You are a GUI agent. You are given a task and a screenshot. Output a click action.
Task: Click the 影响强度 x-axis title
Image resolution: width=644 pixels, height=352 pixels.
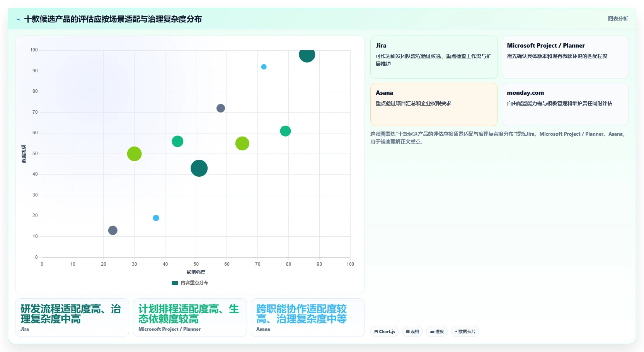click(x=196, y=272)
